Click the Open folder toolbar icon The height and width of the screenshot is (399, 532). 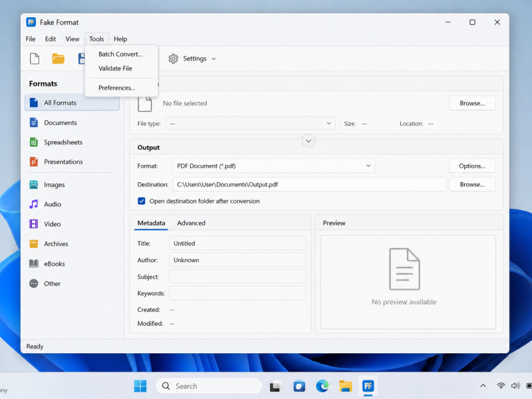(x=59, y=59)
